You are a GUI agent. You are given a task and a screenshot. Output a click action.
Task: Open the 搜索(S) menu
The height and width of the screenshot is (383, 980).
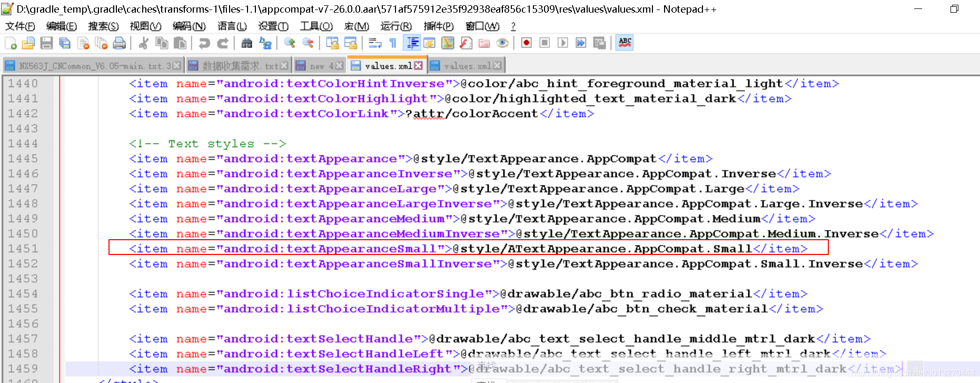click(103, 26)
